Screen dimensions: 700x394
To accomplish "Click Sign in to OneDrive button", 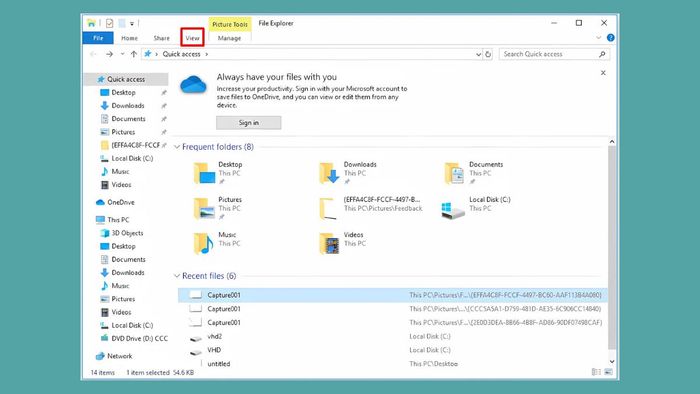I will click(x=249, y=123).
